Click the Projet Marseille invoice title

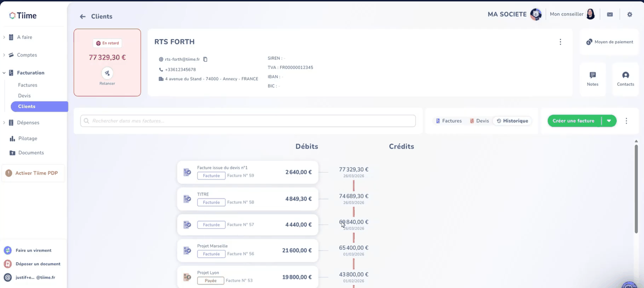click(x=212, y=246)
